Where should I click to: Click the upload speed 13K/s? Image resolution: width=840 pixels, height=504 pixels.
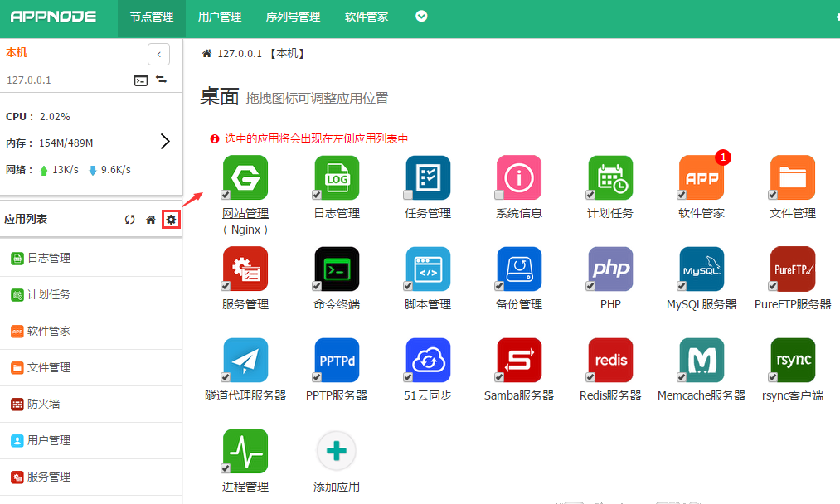[66, 170]
